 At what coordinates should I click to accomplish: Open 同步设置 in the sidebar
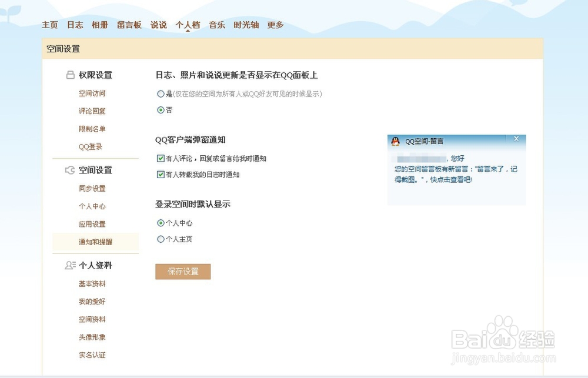[x=92, y=189]
